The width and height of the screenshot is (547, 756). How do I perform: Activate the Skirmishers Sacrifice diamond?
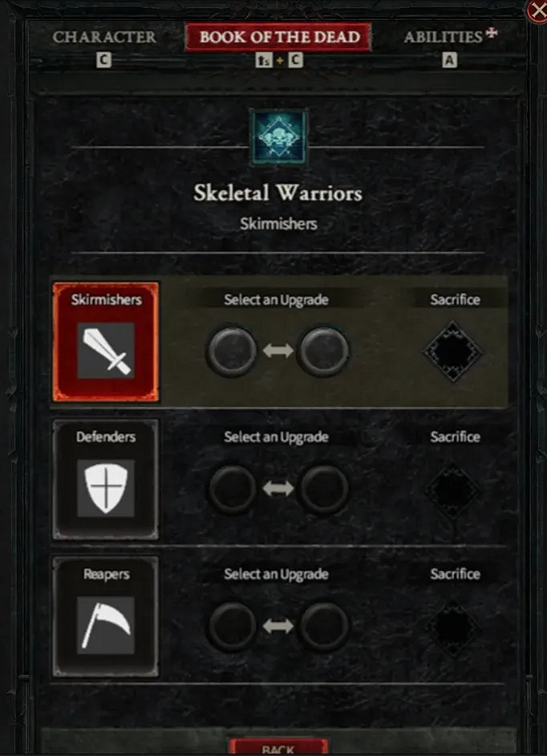click(453, 352)
